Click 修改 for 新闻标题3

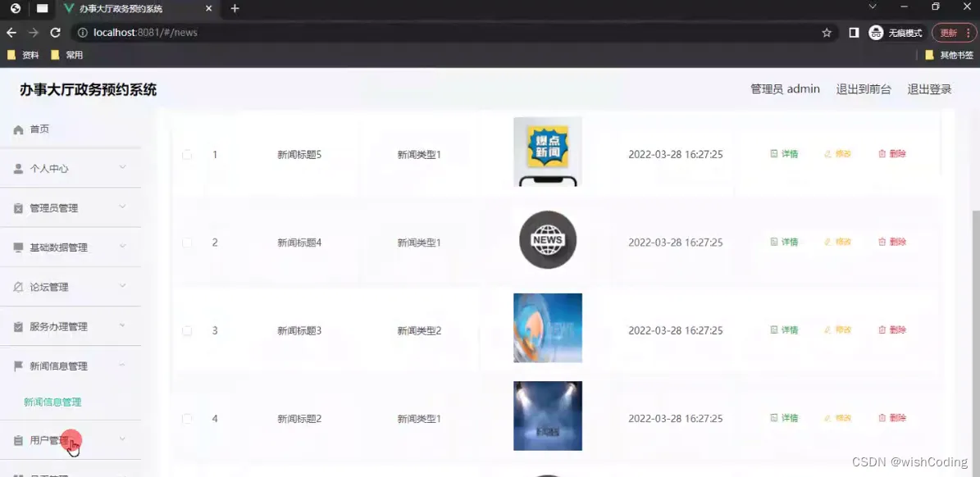[x=838, y=329]
